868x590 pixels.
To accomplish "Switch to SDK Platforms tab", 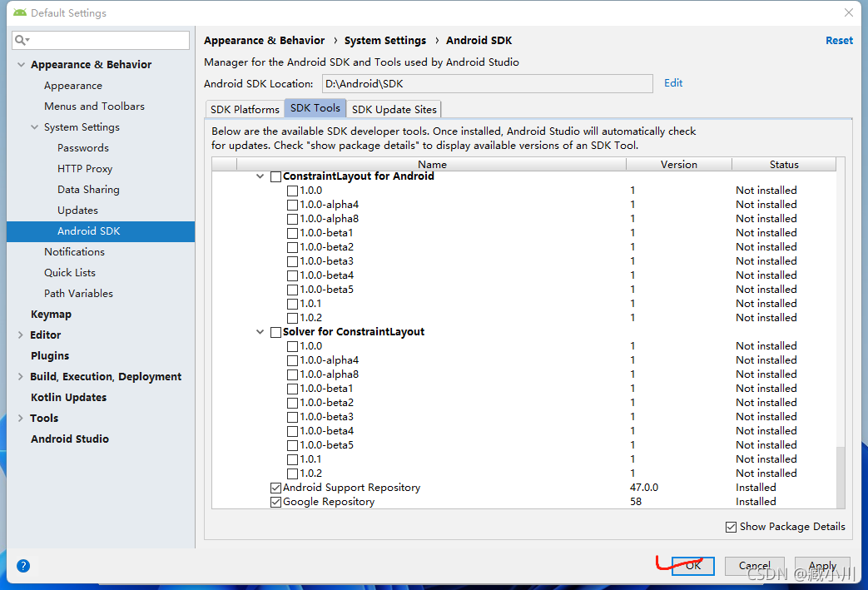I will (245, 109).
